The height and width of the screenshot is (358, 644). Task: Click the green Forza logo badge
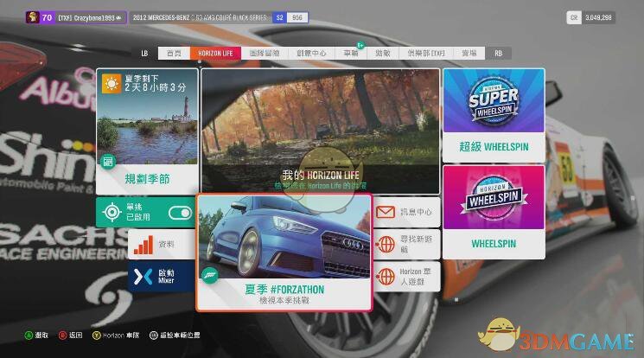pyautogui.click(x=210, y=275)
